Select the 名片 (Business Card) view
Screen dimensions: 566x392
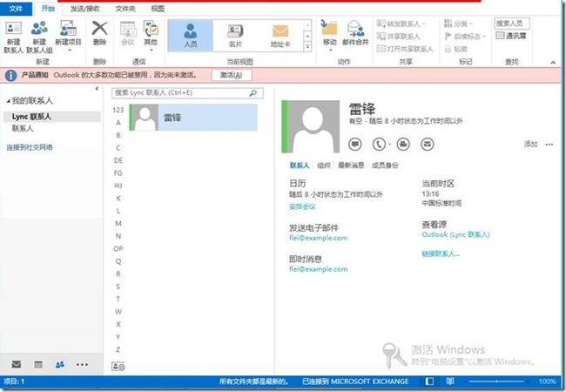point(235,36)
